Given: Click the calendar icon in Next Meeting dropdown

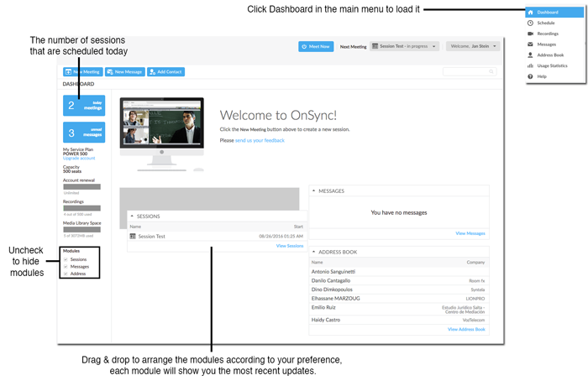Looking at the screenshot, I should tap(375, 46).
